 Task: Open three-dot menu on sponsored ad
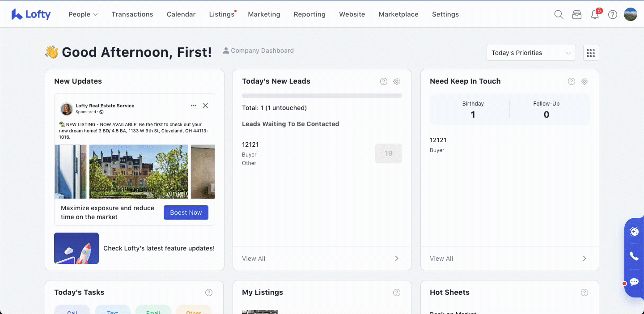tap(194, 106)
